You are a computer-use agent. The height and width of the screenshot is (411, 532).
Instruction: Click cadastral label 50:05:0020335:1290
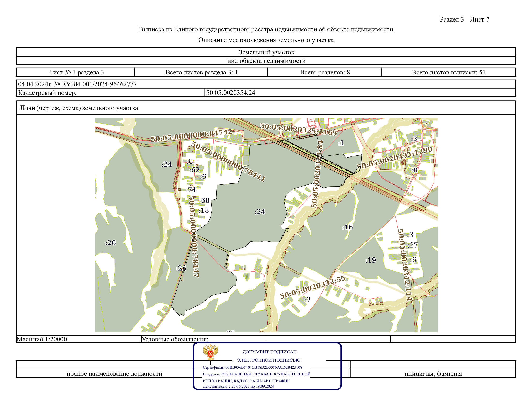coord(395,158)
